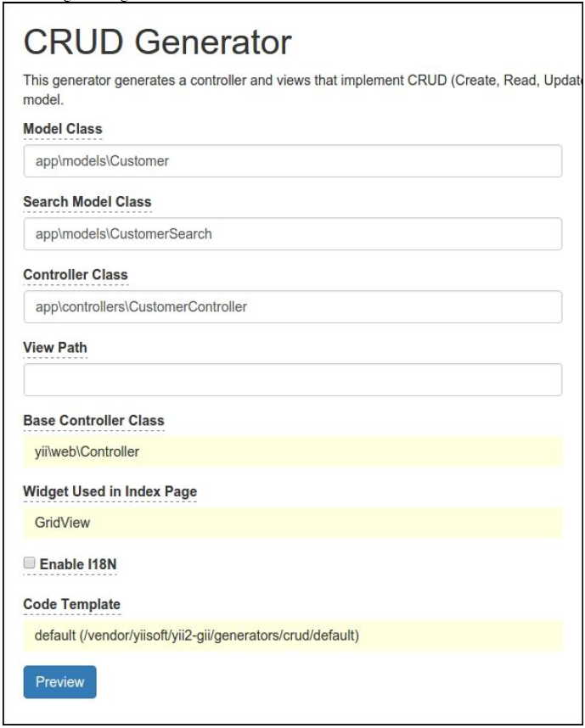Click the Search Model Class hint label
Image resolution: width=585 pixels, height=728 pixels.
(x=87, y=201)
